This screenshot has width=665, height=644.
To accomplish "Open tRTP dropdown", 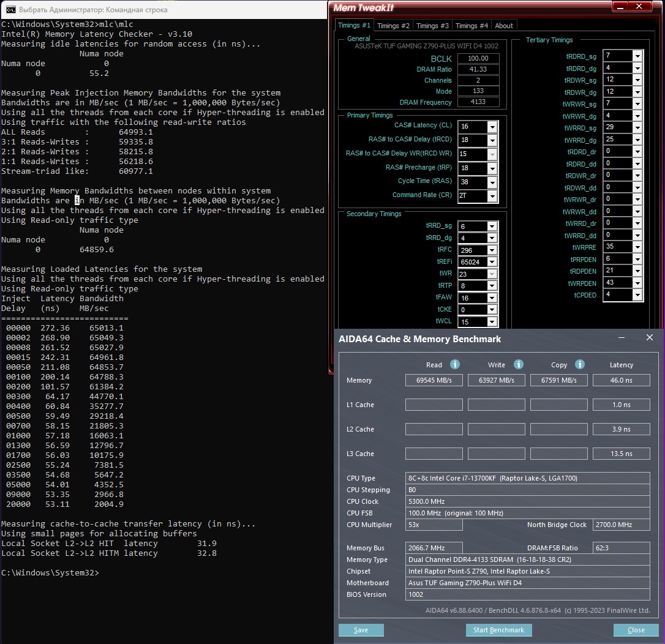I will (492, 286).
